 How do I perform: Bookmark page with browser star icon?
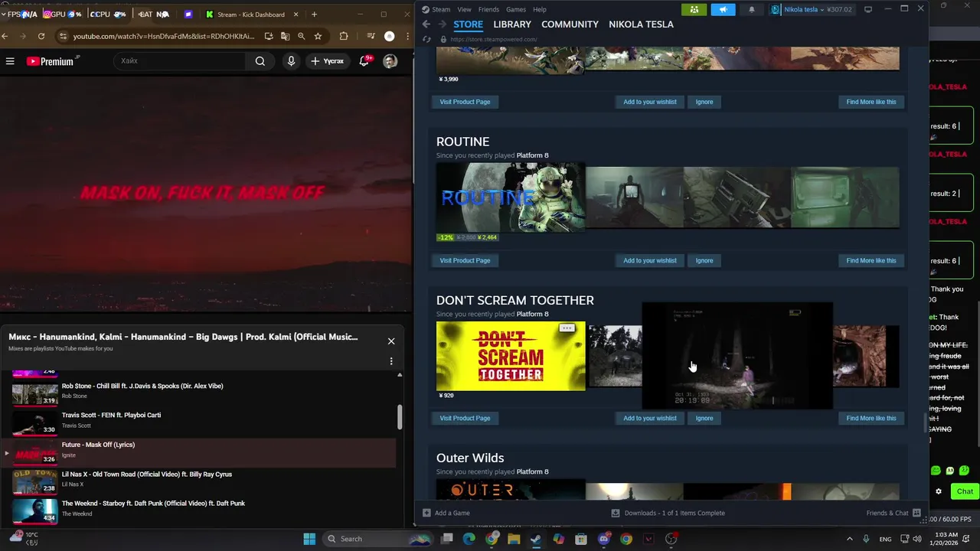(318, 36)
